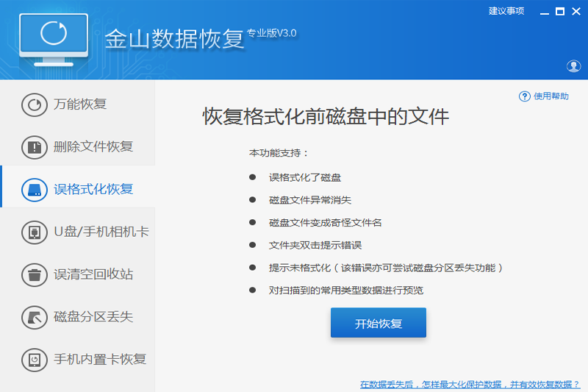Screen dimensions: 588x392
Task: Start recovery with 开始恢复 button
Action: point(378,323)
